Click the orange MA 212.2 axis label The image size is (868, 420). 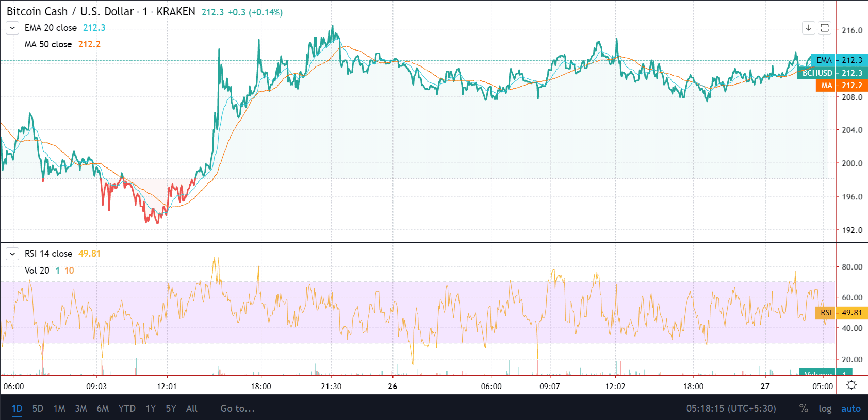click(x=842, y=86)
